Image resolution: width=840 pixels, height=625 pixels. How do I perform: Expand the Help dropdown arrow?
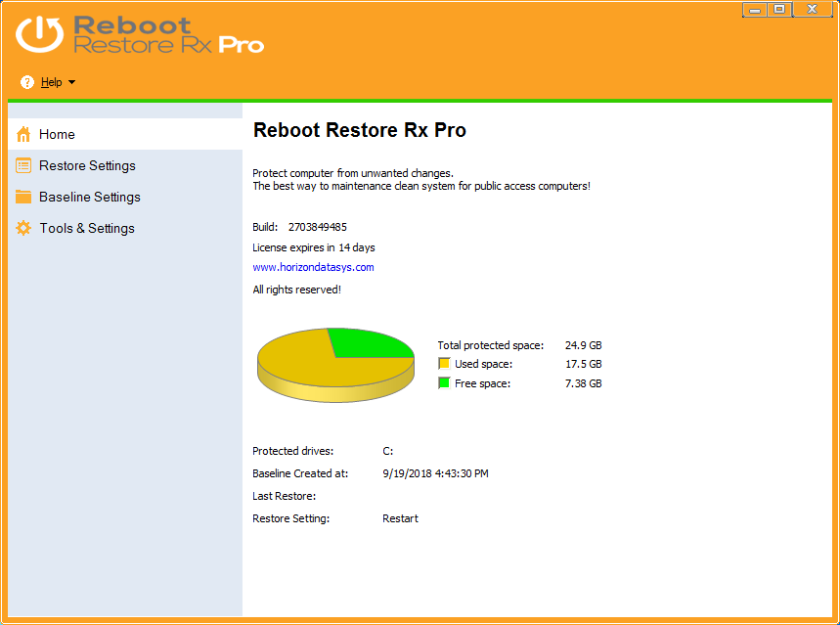click(71, 82)
